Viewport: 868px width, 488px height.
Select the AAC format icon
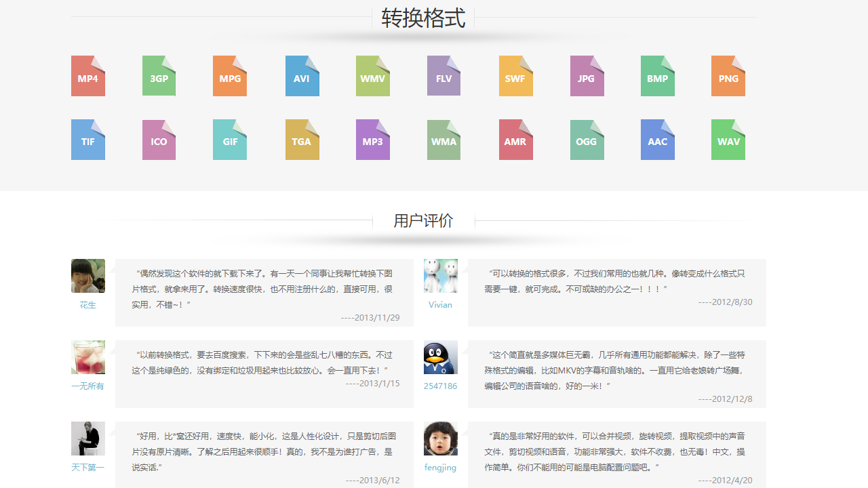pos(657,140)
